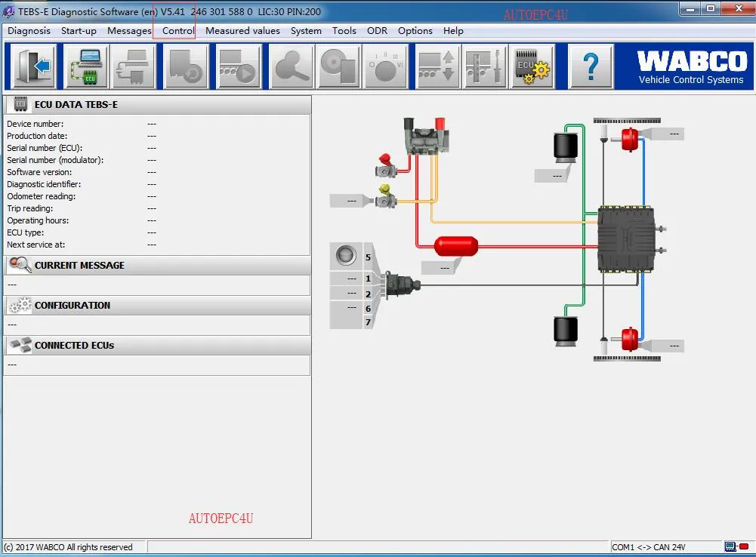Screen dimensions: 756x557
Task: Click the Odometer reading label
Action: click(41, 196)
